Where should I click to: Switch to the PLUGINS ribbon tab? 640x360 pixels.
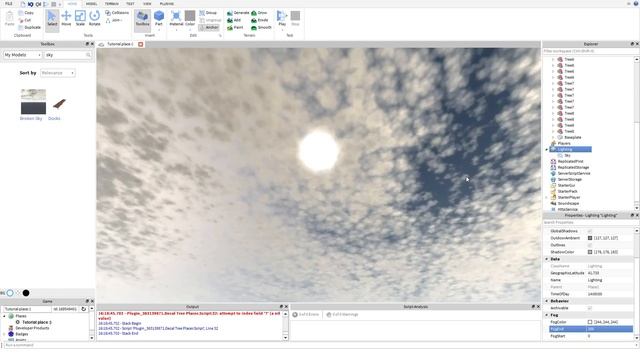(x=167, y=4)
